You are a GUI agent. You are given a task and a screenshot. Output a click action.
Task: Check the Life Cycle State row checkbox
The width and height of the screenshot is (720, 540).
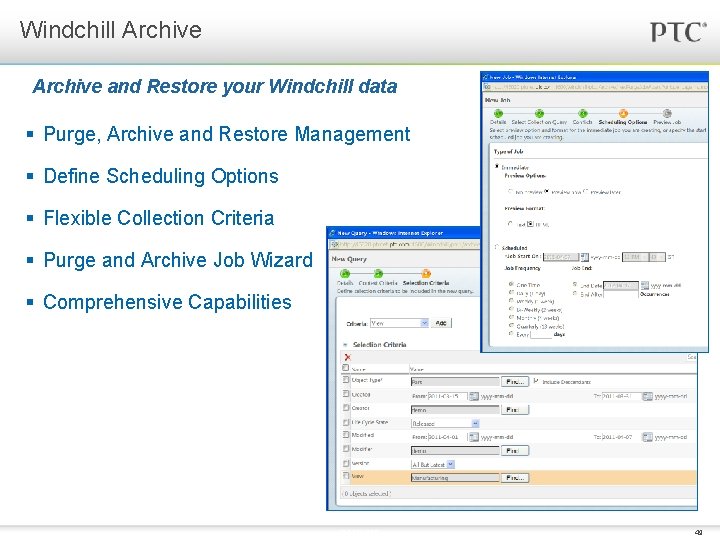346,422
